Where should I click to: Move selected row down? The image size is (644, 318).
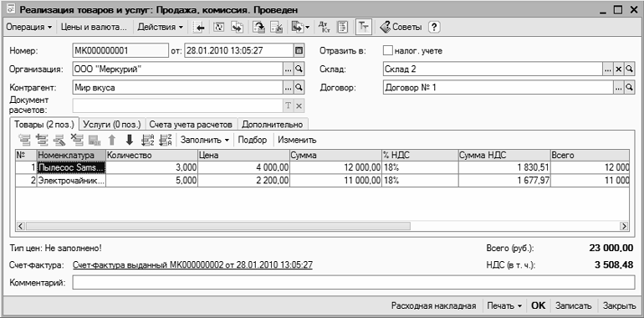coord(130,140)
